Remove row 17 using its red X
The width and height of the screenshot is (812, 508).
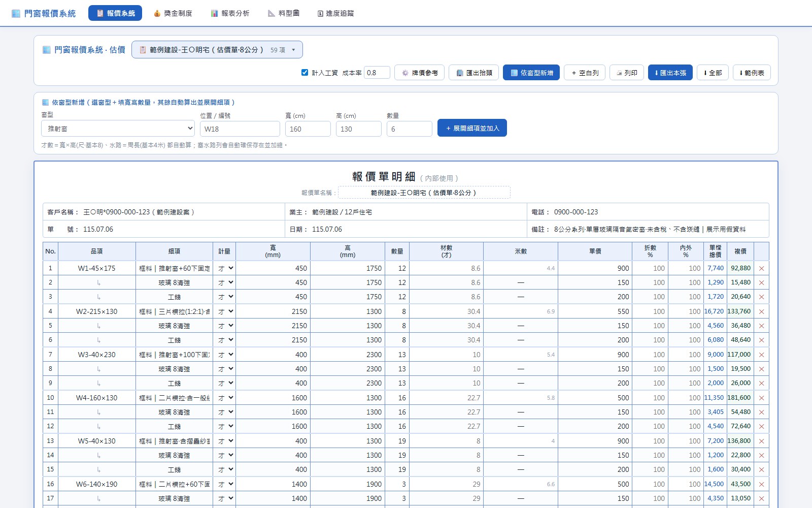click(761, 498)
